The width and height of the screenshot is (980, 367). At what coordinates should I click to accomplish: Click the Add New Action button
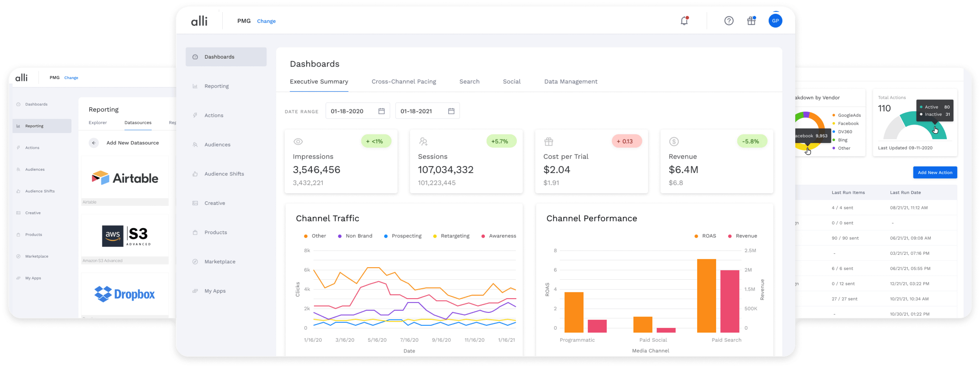click(x=935, y=172)
